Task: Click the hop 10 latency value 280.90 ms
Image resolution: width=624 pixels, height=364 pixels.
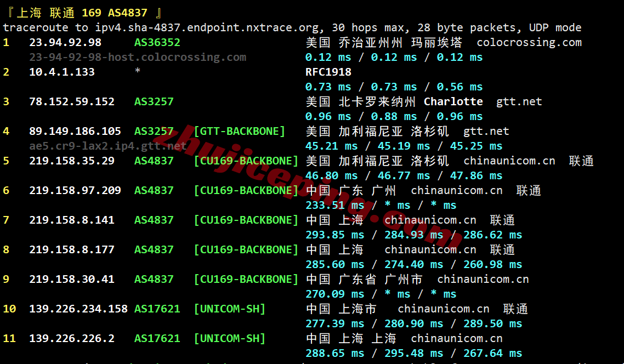Action: coord(414,323)
